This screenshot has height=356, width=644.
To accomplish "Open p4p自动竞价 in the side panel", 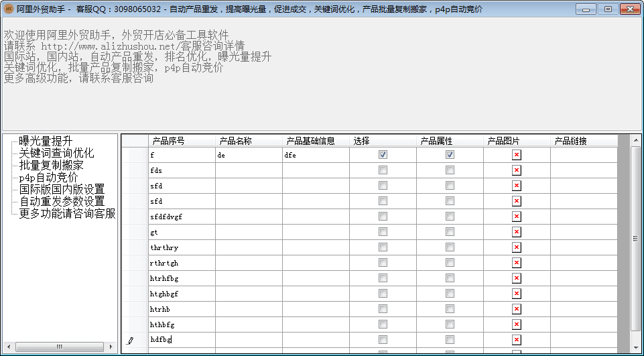I will (48, 177).
